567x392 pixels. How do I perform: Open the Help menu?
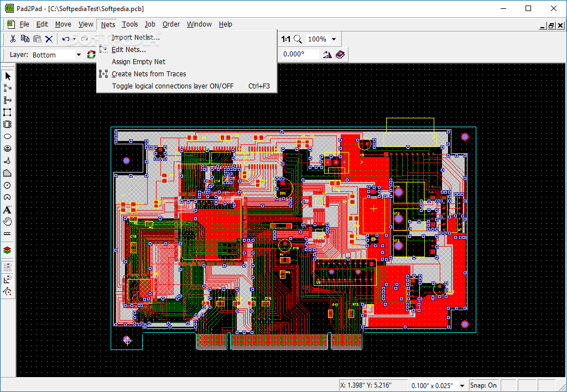(225, 24)
